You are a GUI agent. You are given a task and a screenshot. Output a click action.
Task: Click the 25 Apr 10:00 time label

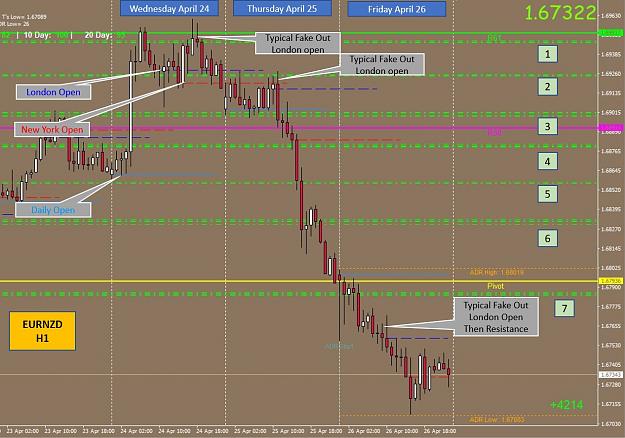click(288, 431)
